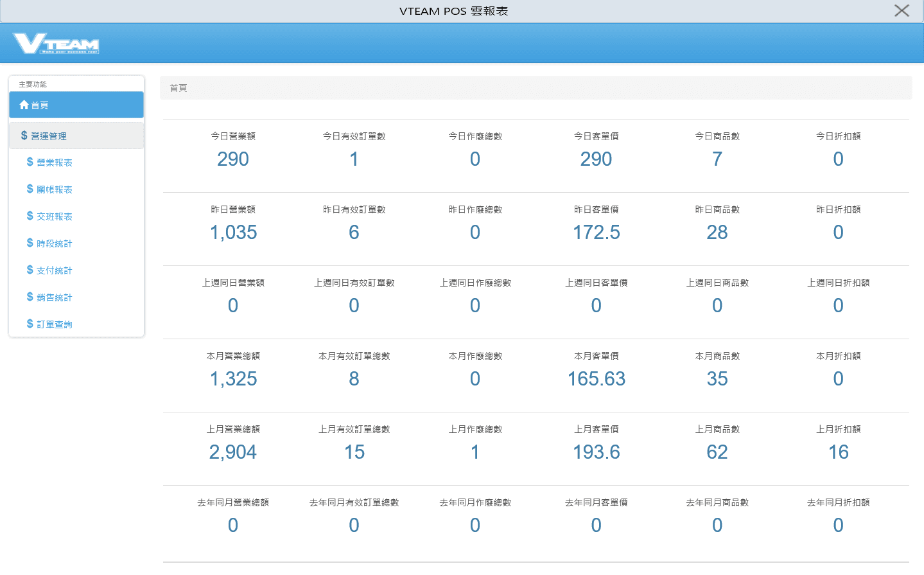Go to 時段統計 time period statistics
Screen dimensions: 924x575
coord(54,243)
